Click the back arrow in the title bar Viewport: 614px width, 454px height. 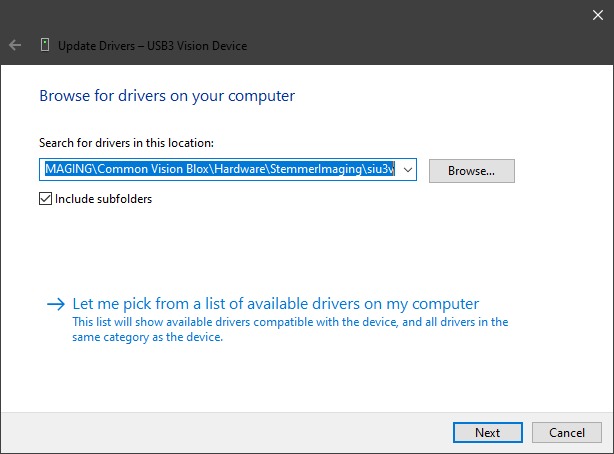tap(15, 45)
